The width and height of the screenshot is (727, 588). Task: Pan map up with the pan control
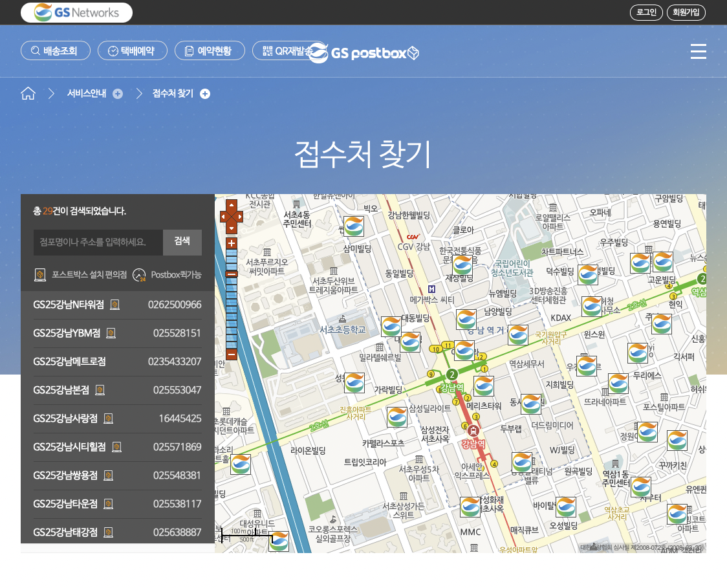click(x=232, y=206)
